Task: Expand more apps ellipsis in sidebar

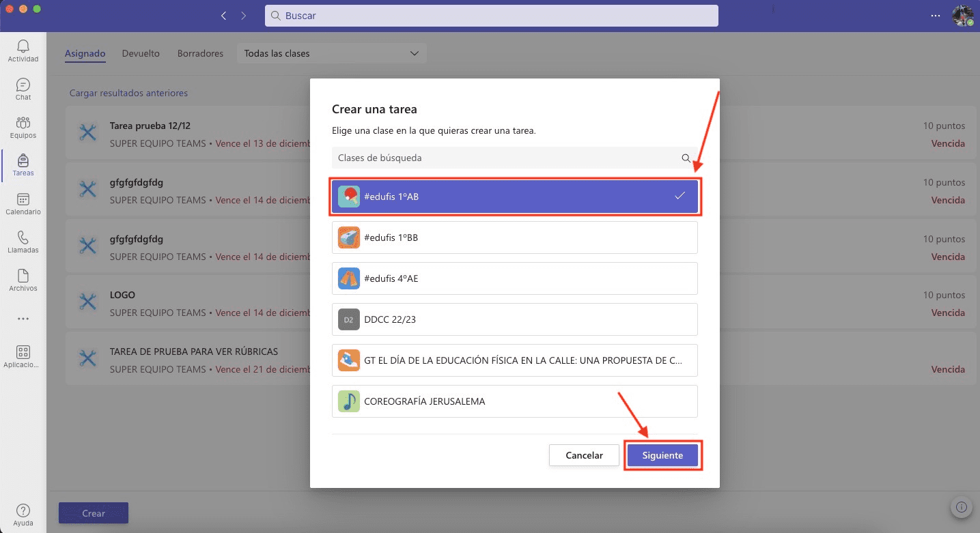Action: [x=23, y=319]
